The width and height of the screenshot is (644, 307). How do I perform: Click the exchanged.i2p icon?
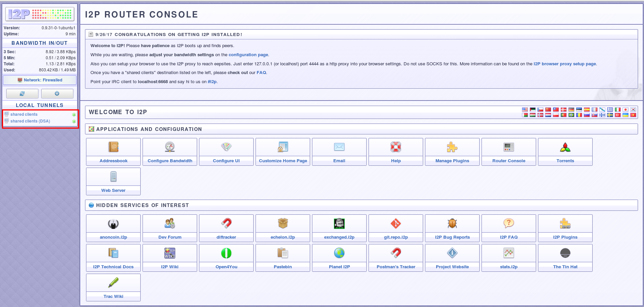click(339, 224)
